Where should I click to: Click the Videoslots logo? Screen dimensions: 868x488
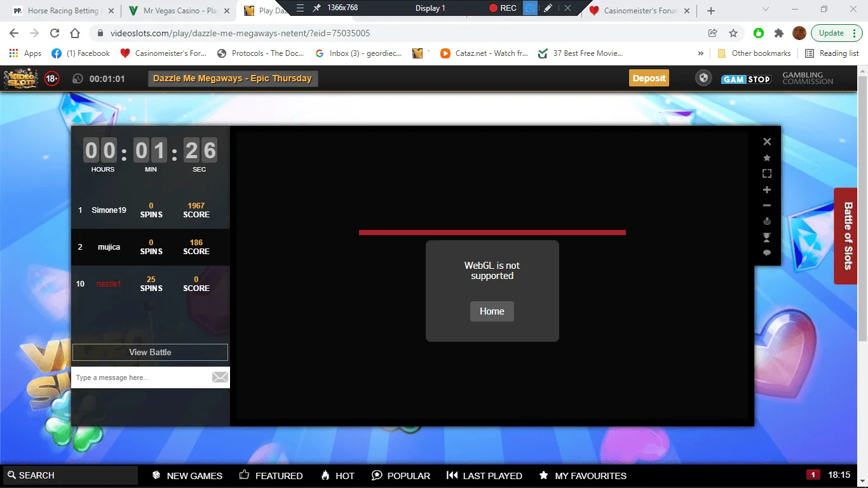pyautogui.click(x=21, y=79)
